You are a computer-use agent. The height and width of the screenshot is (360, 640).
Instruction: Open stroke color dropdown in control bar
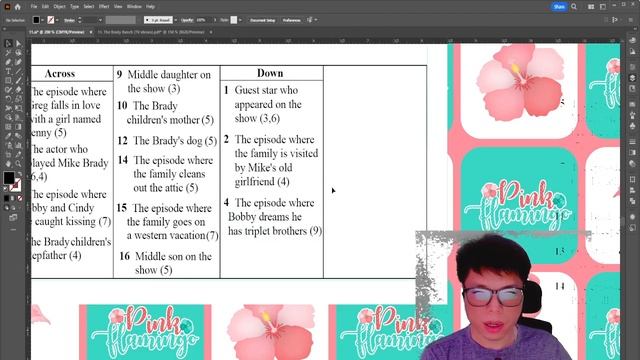[57, 20]
